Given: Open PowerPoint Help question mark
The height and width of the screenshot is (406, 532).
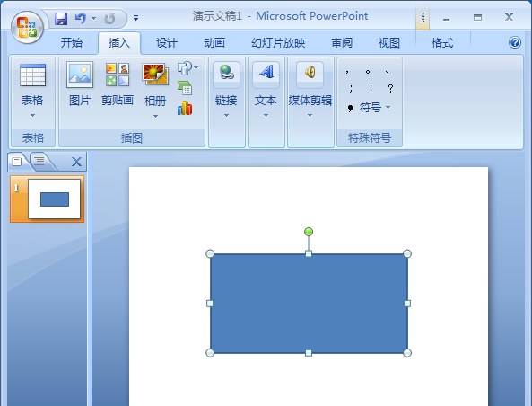Looking at the screenshot, I should click(515, 42).
